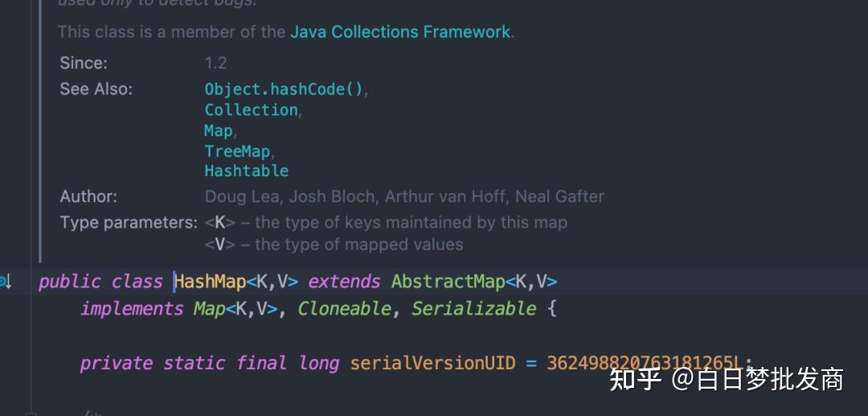868x416 pixels.
Task: Open the Hashtable see-also link
Action: (246, 171)
